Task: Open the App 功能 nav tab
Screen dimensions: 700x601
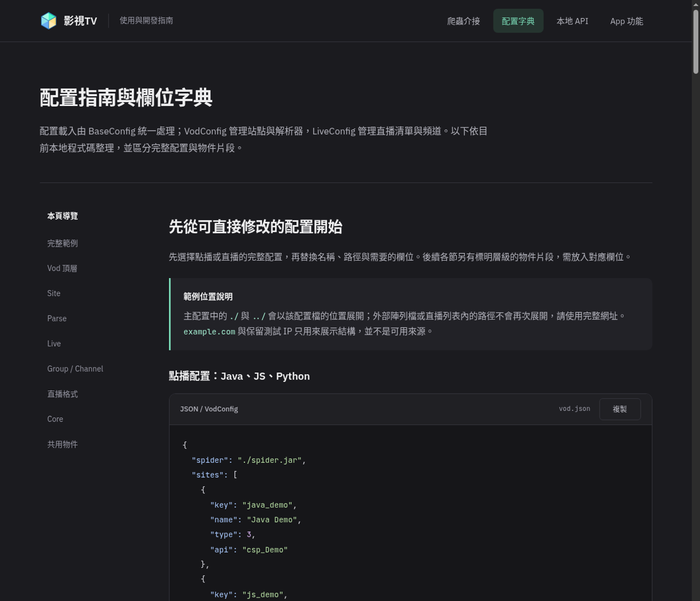Action: tap(626, 21)
